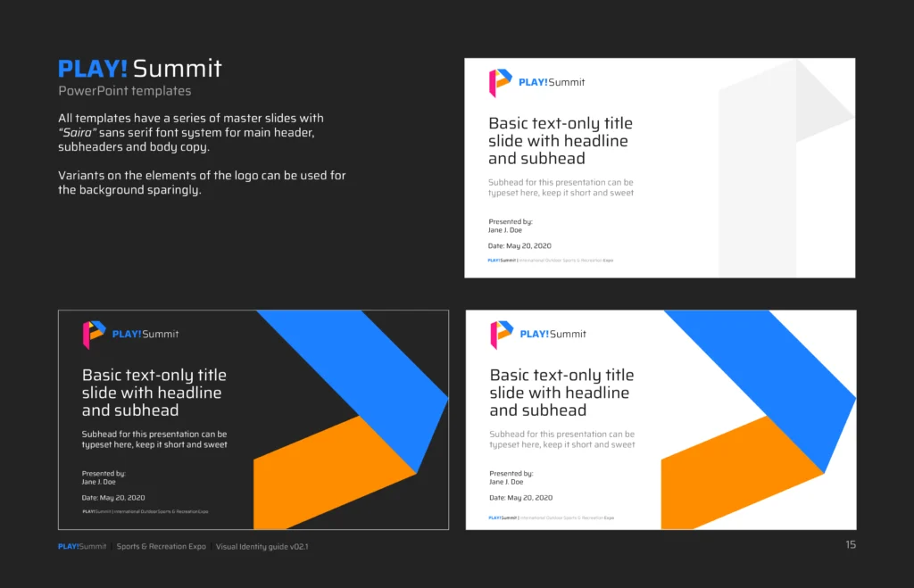The width and height of the screenshot is (914, 588).
Task: Click the "PLAY!Summit" wordmark in the dark slide
Action: (x=145, y=334)
